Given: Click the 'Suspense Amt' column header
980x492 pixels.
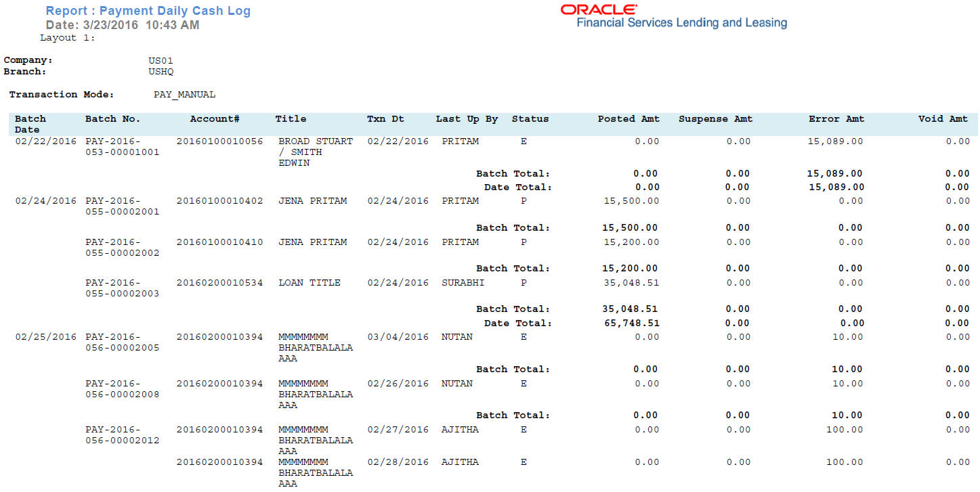Looking at the screenshot, I should tap(716, 118).
